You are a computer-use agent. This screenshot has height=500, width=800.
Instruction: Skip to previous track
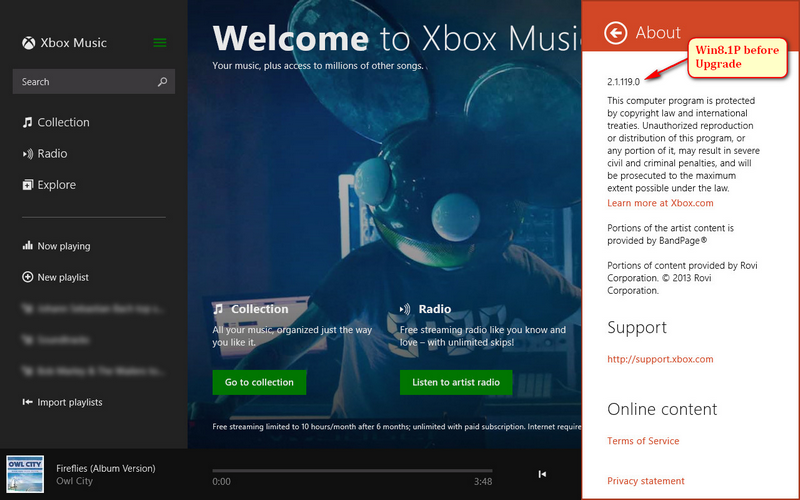click(x=542, y=474)
